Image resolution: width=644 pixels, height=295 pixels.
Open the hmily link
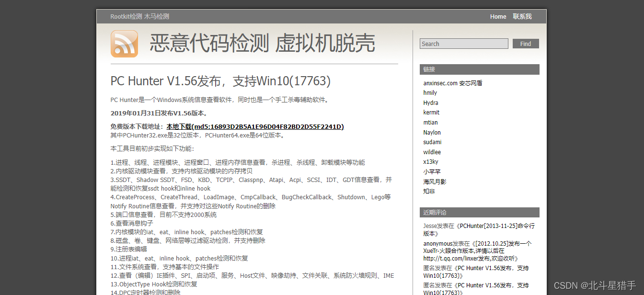click(x=430, y=93)
